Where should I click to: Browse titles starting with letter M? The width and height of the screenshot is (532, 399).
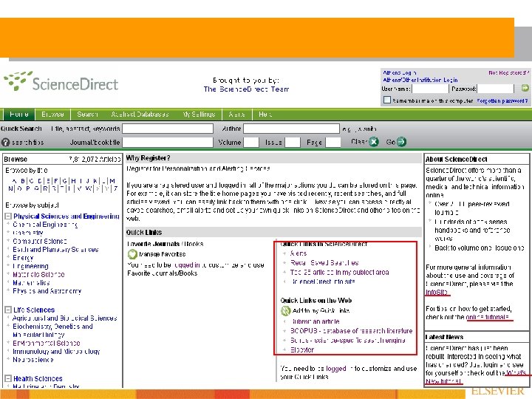coord(112,181)
